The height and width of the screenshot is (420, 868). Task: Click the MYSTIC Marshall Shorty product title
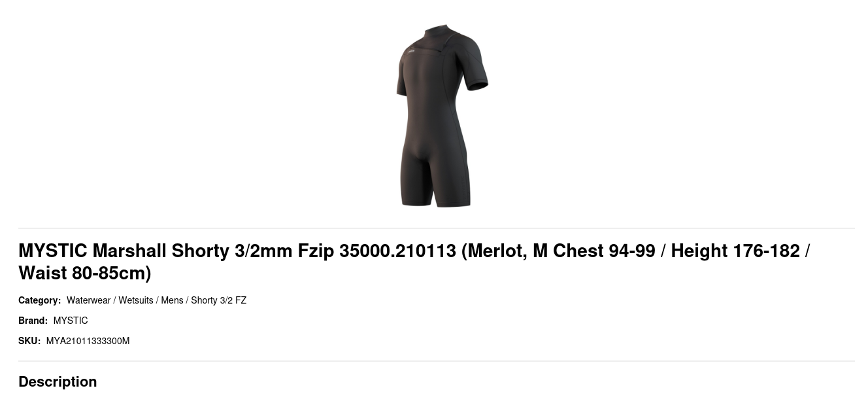pyautogui.click(x=414, y=262)
